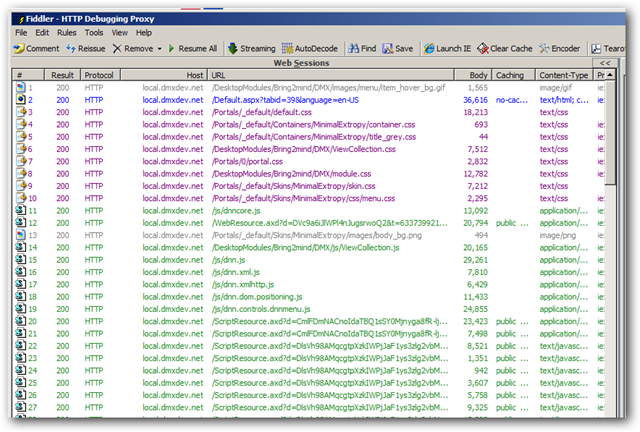Image resolution: width=640 pixels, height=432 pixels.
Task: Click the scrollbar up arrow
Action: coord(610,75)
